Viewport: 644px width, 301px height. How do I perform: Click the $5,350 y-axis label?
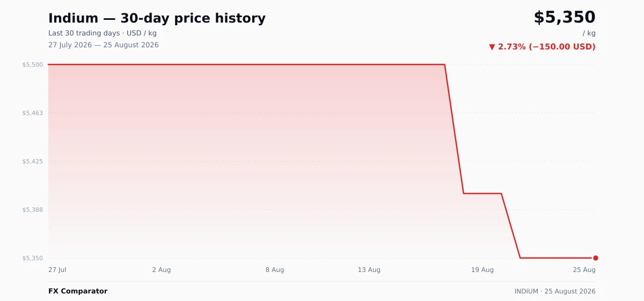coord(33,258)
